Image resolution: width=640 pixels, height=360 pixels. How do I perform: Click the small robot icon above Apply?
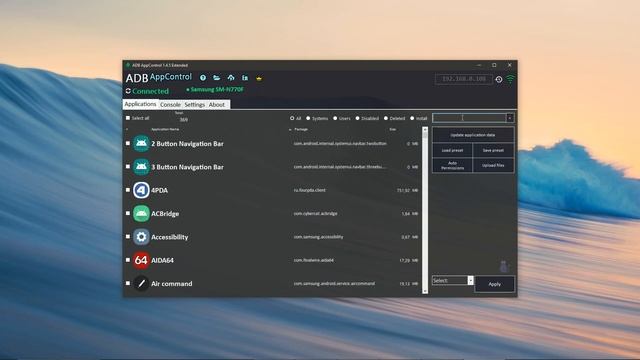(x=504, y=267)
